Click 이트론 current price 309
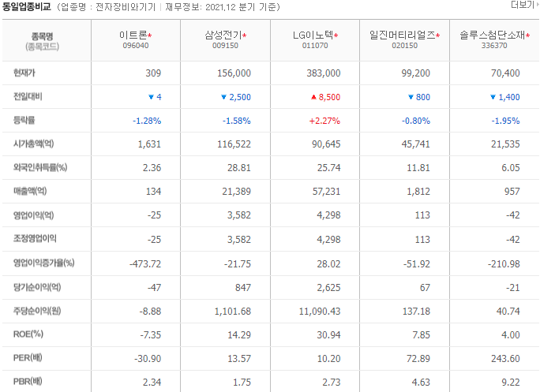The height and width of the screenshot is (392, 540). [153, 73]
